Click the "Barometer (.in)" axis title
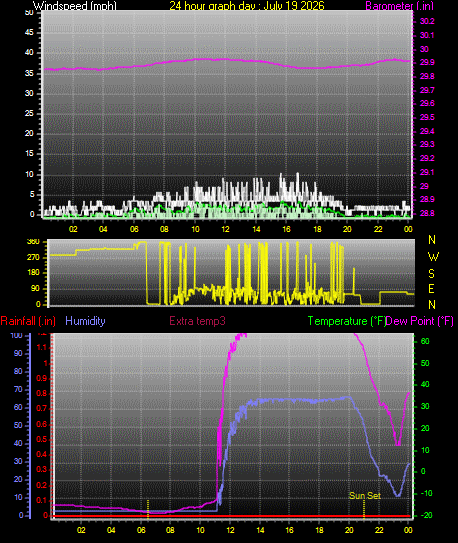Viewport: 458px width, 543px height. point(399,6)
